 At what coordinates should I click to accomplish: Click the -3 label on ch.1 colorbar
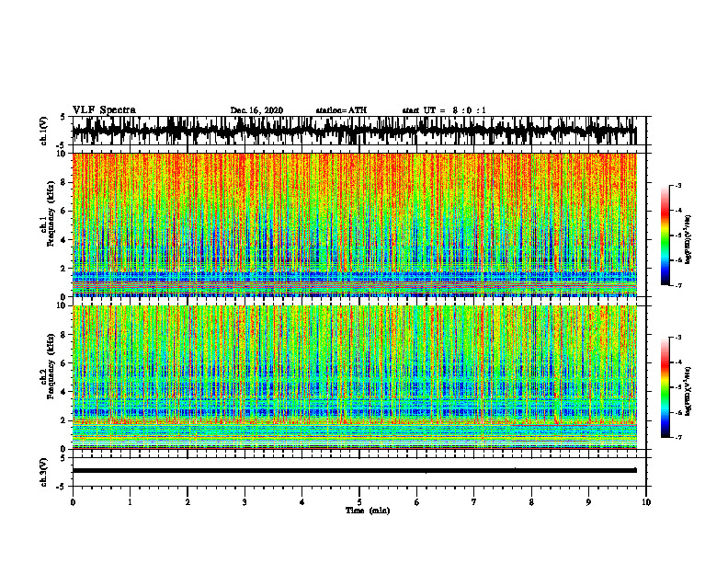pyautogui.click(x=677, y=185)
